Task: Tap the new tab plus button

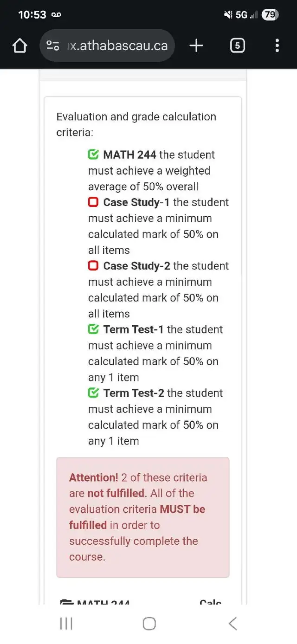Action: pos(196,45)
